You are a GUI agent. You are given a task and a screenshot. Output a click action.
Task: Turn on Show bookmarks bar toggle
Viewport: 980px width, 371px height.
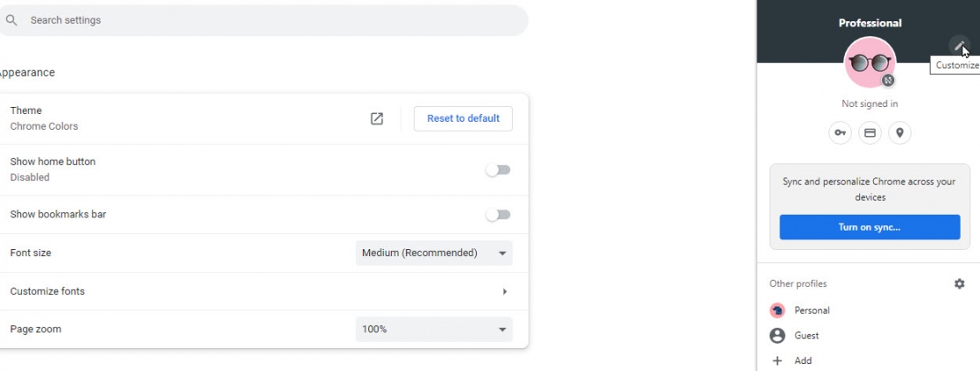click(x=498, y=215)
